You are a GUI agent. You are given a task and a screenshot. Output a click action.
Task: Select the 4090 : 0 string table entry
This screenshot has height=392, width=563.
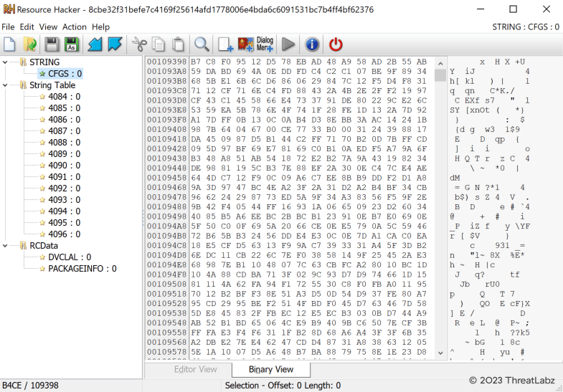tap(64, 166)
